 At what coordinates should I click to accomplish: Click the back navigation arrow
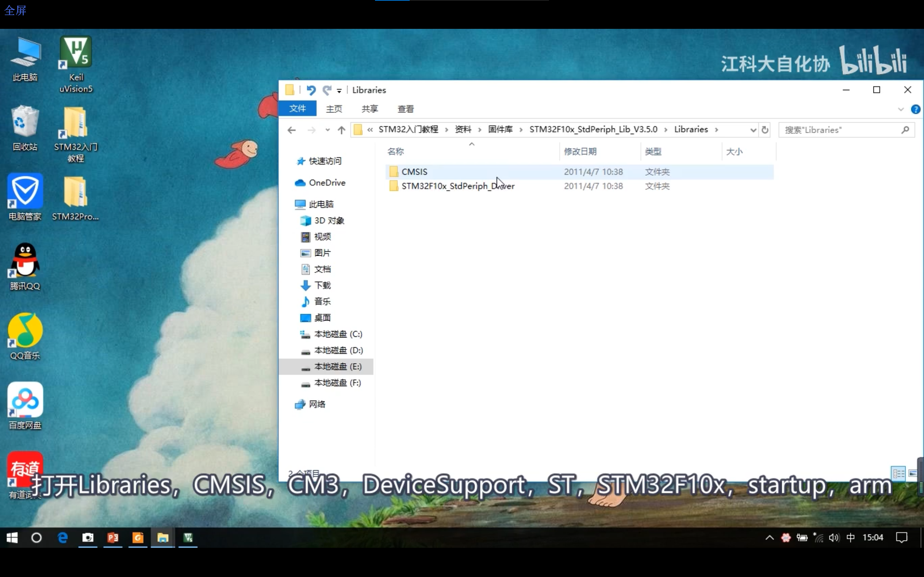[x=292, y=130]
